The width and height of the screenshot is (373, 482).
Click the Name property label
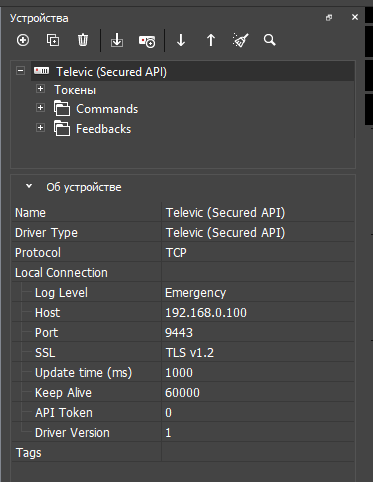pos(30,213)
